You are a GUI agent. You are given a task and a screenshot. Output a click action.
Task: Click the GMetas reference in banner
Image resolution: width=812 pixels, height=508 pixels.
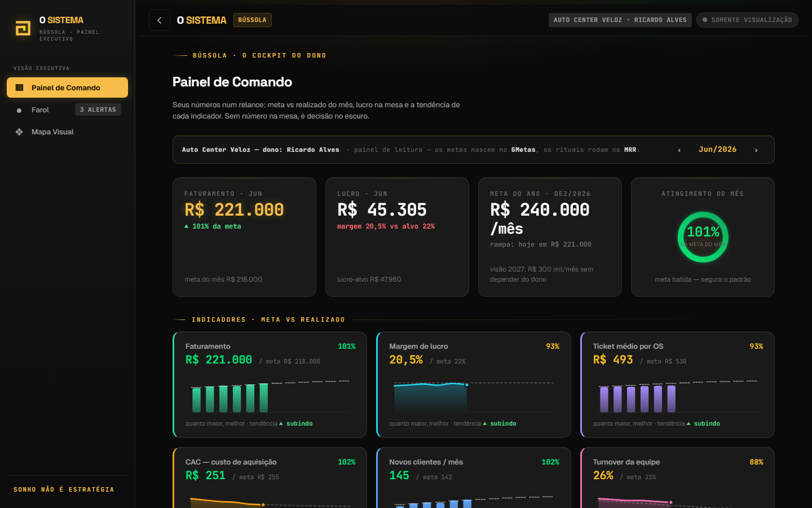[523, 150]
